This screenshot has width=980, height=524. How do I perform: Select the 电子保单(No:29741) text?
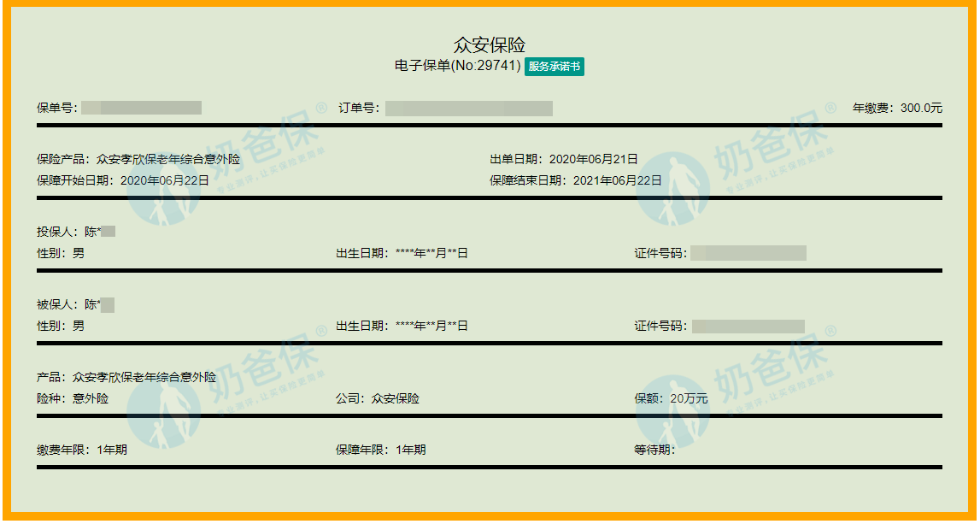coord(457,67)
